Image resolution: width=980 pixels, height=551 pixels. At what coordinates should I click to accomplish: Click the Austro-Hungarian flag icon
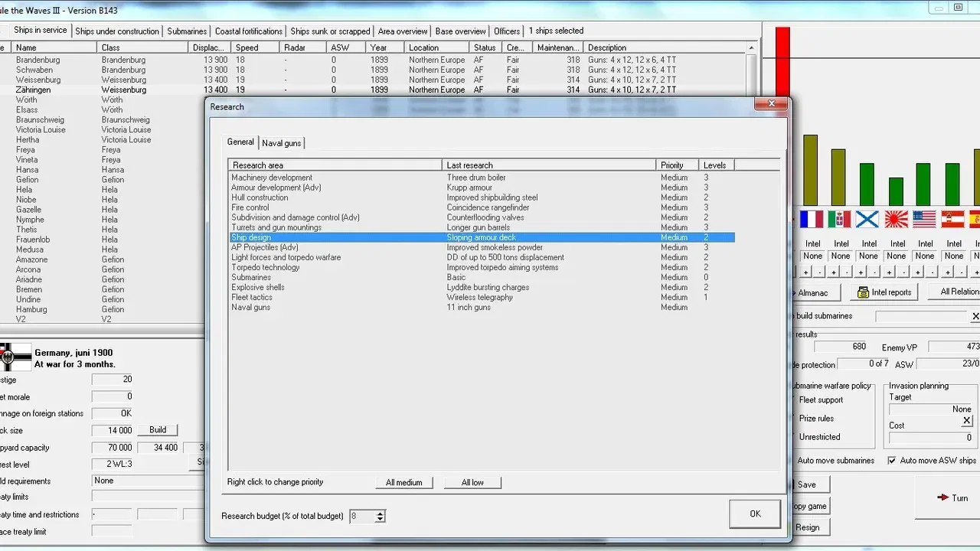pyautogui.click(x=952, y=220)
